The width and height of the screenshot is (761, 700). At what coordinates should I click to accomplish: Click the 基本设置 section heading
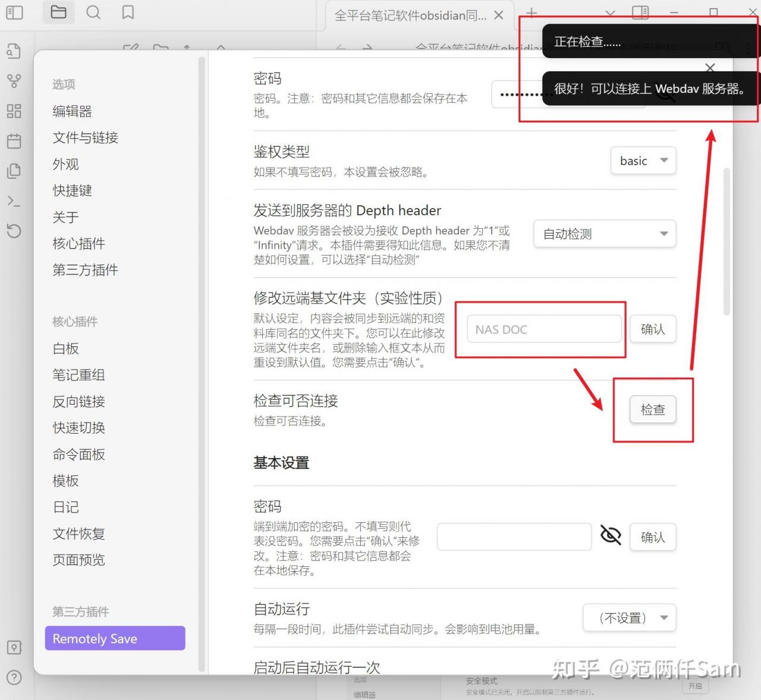[x=281, y=463]
